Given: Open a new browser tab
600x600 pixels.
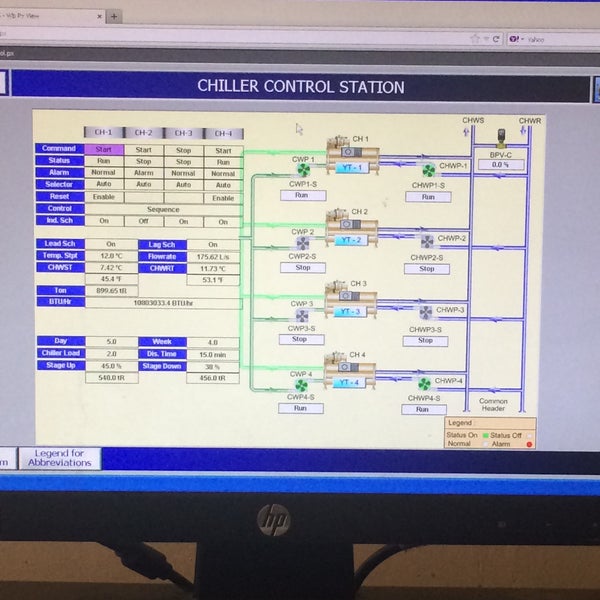Looking at the screenshot, I should tap(114, 16).
